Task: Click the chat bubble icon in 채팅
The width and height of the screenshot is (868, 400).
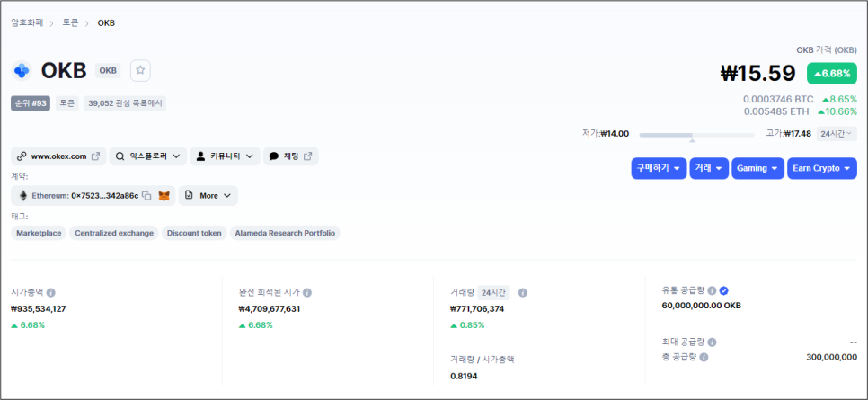Action: pyautogui.click(x=273, y=156)
